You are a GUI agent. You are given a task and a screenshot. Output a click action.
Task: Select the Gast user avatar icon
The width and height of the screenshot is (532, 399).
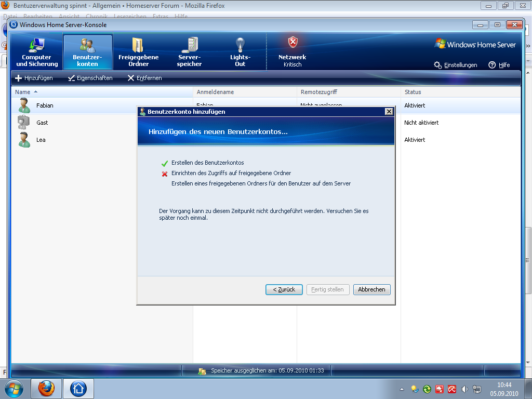[x=23, y=123]
